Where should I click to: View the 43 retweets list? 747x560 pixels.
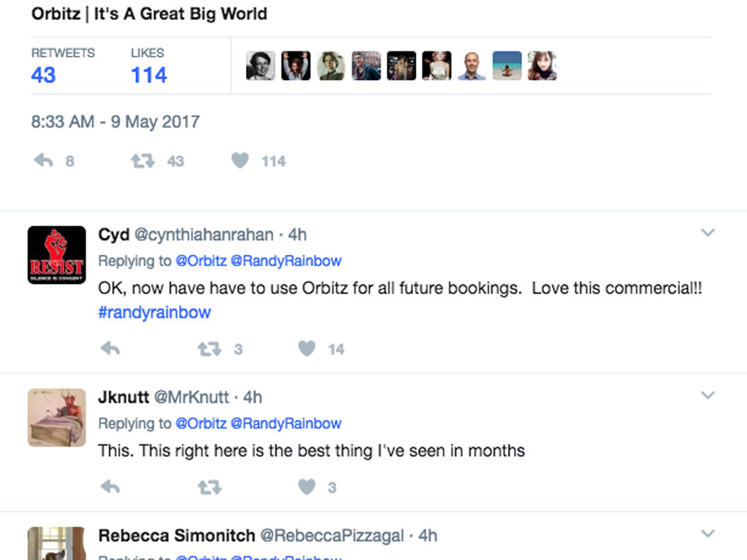pos(44,75)
